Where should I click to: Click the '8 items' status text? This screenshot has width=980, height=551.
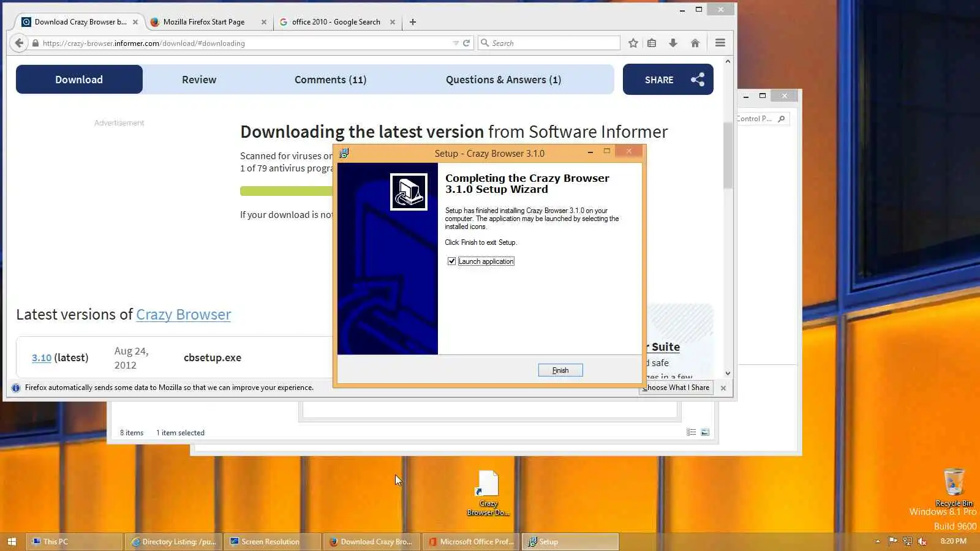[x=132, y=433]
